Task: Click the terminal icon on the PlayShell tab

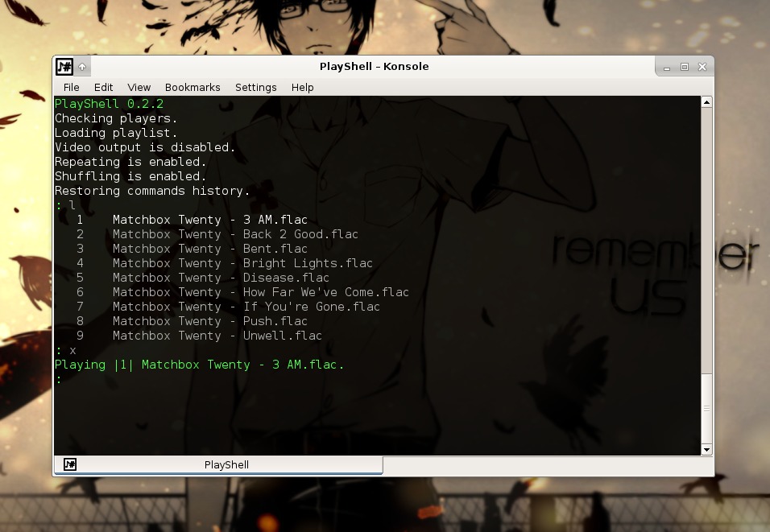Action: (x=70, y=464)
